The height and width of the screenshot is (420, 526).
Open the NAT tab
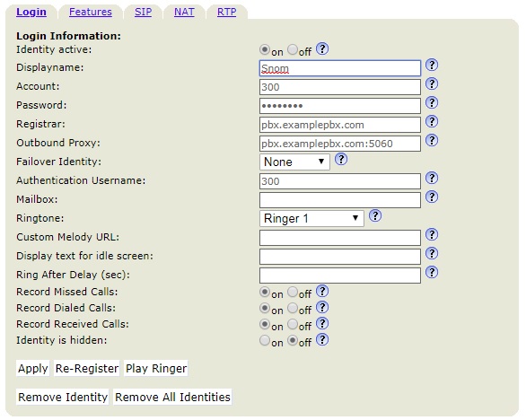[x=184, y=12]
